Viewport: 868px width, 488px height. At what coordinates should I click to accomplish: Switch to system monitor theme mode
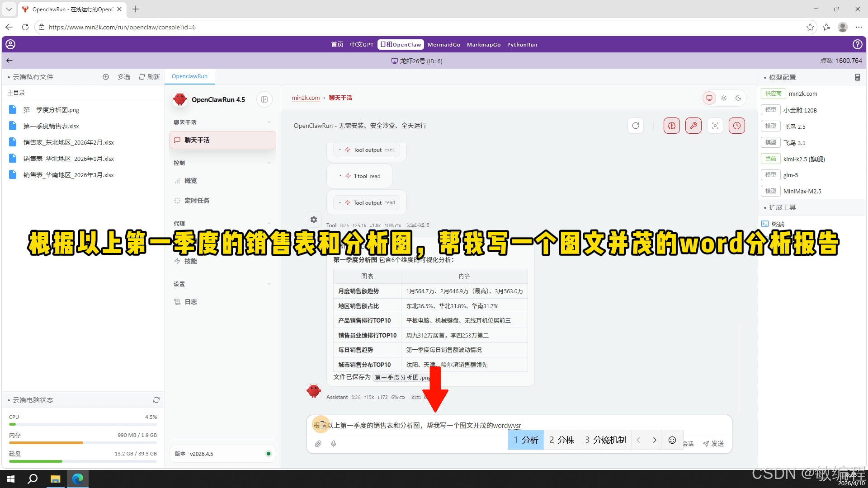709,98
